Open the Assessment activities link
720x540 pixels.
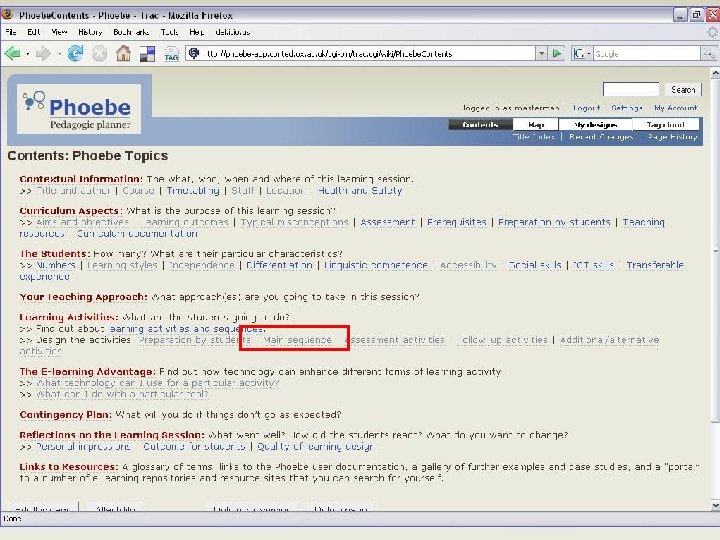[x=394, y=340]
